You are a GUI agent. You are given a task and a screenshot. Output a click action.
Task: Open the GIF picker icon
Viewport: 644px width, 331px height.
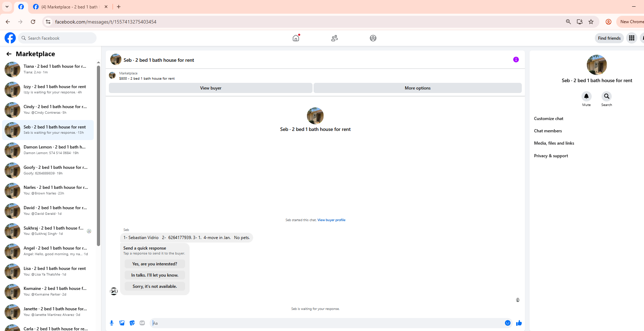(x=142, y=323)
